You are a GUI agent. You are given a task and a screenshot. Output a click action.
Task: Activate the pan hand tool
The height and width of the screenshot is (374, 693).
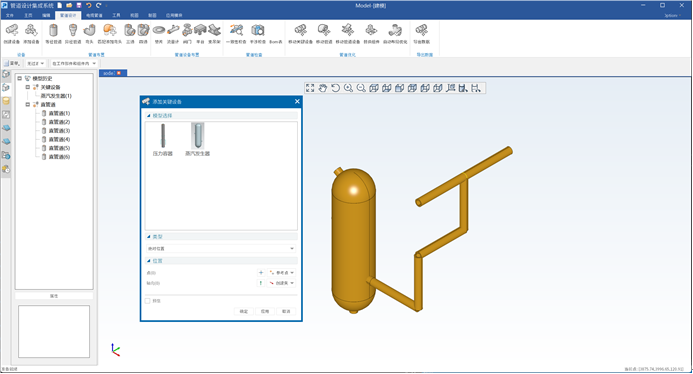click(x=323, y=88)
